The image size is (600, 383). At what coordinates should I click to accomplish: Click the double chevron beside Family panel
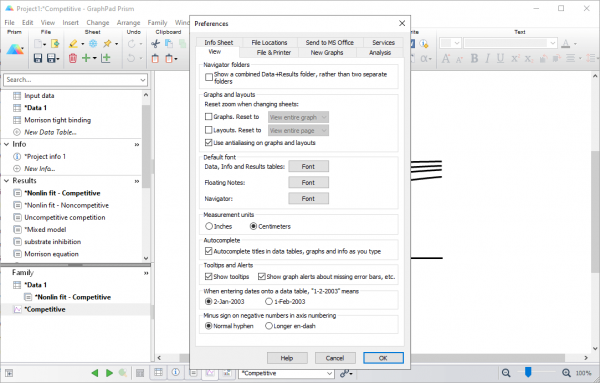[146, 273]
